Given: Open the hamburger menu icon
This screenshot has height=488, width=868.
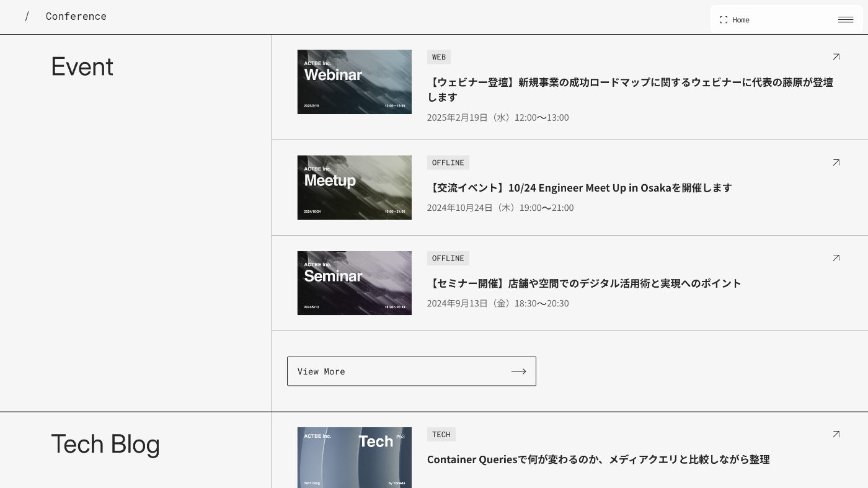Looking at the screenshot, I should 846,20.
